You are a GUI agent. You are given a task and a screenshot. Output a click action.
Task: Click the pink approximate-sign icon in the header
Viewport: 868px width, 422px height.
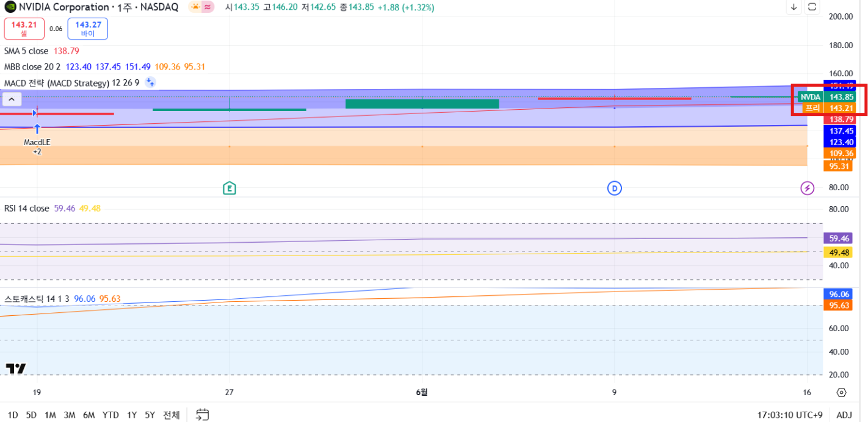[208, 7]
